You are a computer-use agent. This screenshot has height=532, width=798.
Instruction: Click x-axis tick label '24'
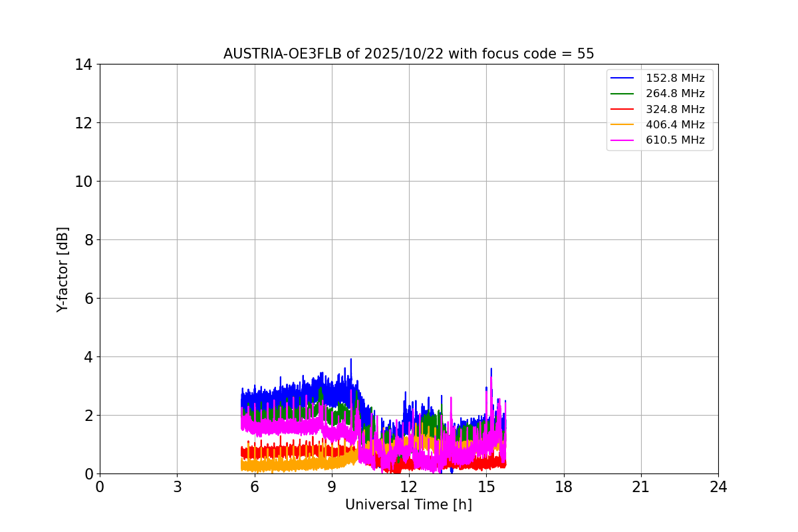(718, 487)
